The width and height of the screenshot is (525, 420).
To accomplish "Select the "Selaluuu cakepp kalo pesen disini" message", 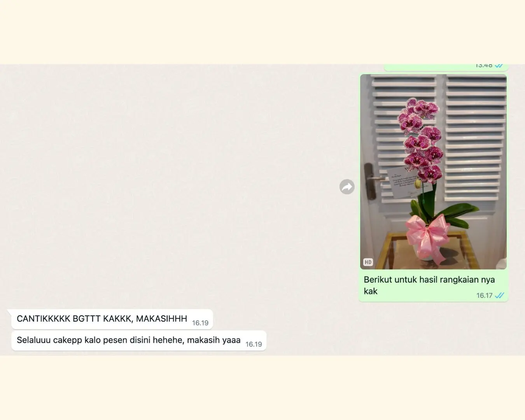I will pyautogui.click(x=128, y=340).
